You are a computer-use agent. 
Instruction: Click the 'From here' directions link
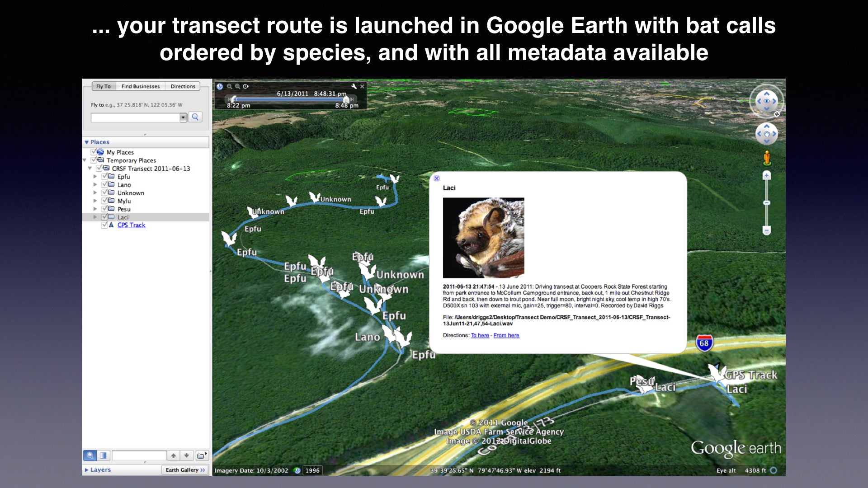click(506, 335)
